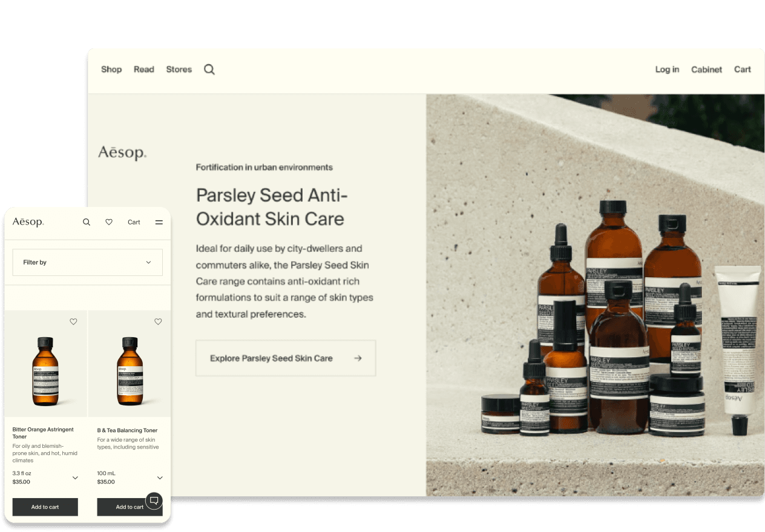Expand the 100 mL size selector

tap(160, 478)
